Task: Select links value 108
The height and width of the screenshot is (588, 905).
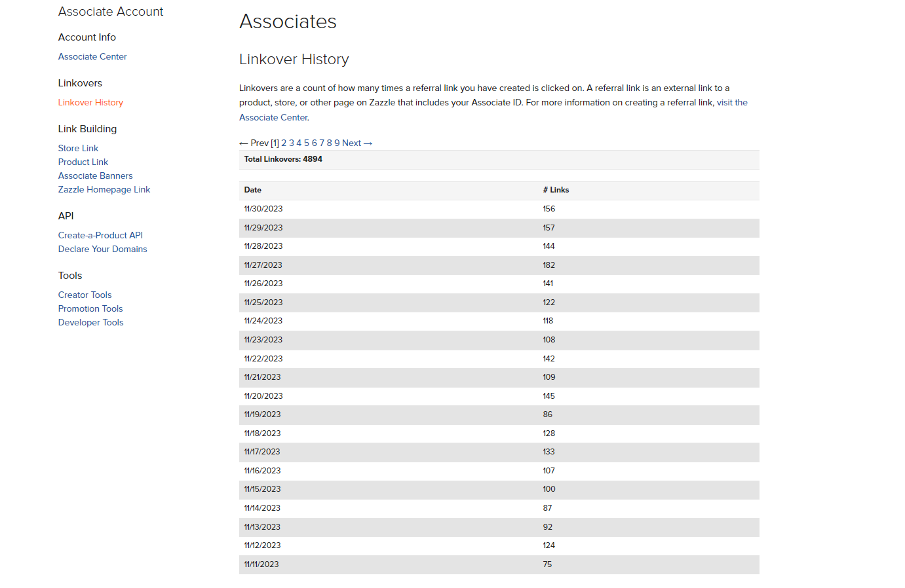Action: point(549,340)
